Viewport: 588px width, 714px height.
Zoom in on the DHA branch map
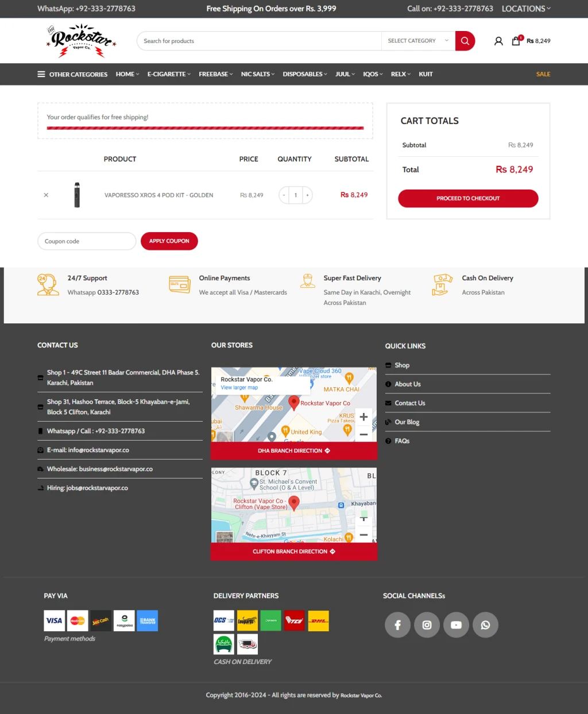[x=363, y=417]
